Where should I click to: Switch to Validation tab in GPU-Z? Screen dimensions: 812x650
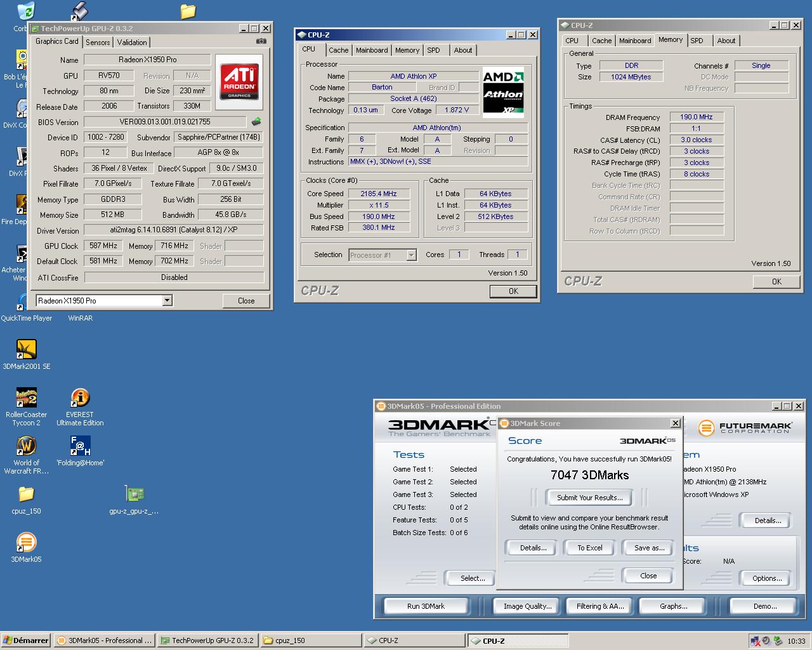point(132,43)
